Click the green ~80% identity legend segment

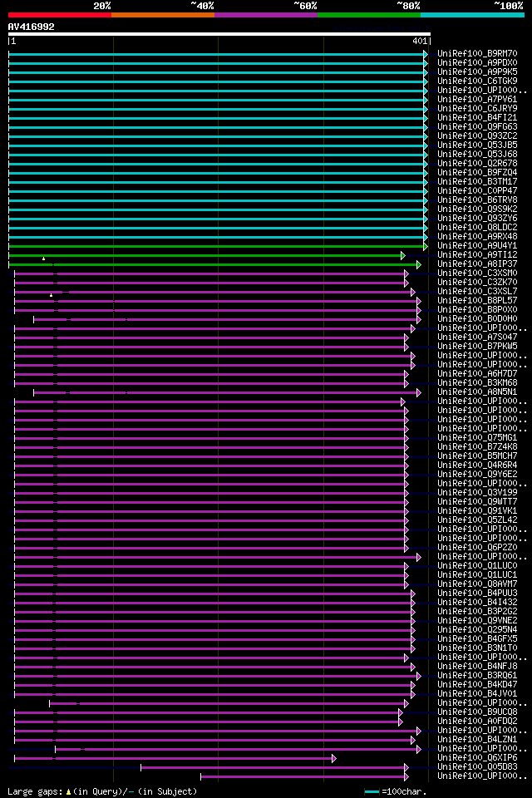(x=369, y=15)
